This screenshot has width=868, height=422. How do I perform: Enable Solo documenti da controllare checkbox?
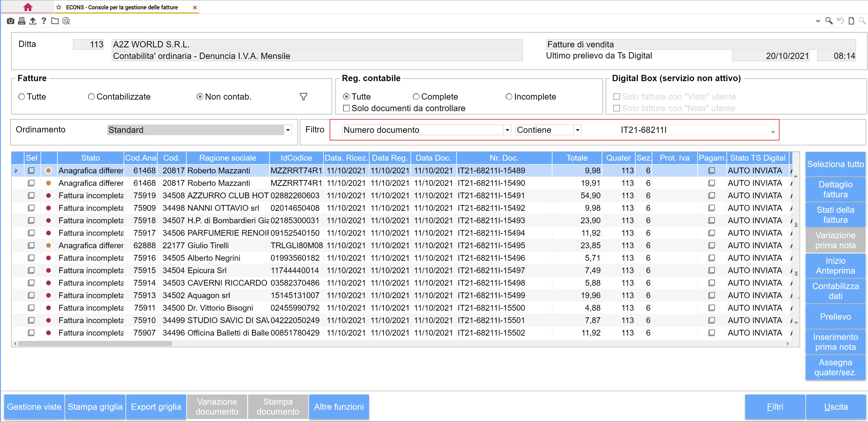click(346, 108)
